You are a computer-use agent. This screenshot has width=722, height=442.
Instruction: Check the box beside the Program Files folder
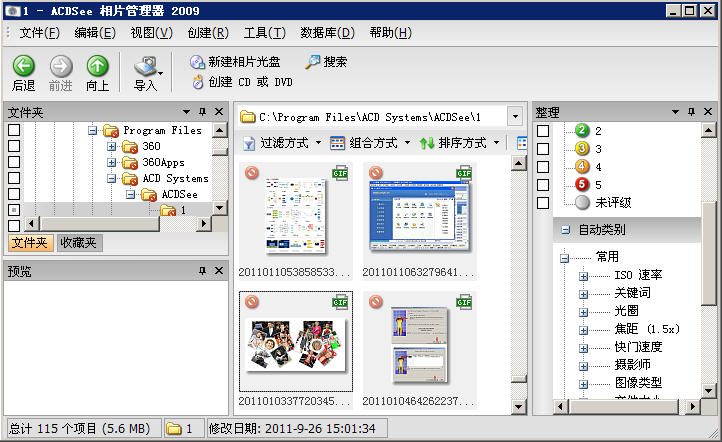pos(14,131)
